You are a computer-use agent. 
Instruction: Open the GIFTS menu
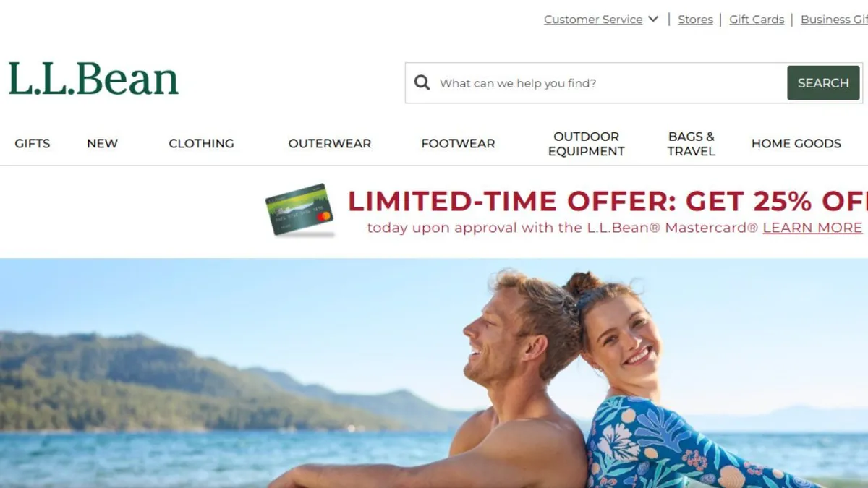33,143
